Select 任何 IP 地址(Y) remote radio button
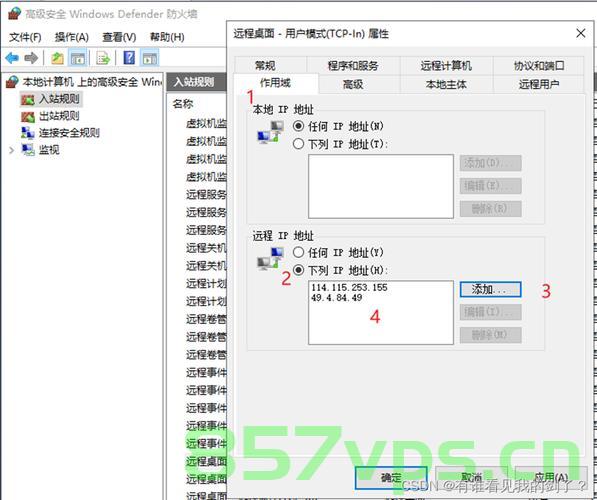 click(298, 252)
